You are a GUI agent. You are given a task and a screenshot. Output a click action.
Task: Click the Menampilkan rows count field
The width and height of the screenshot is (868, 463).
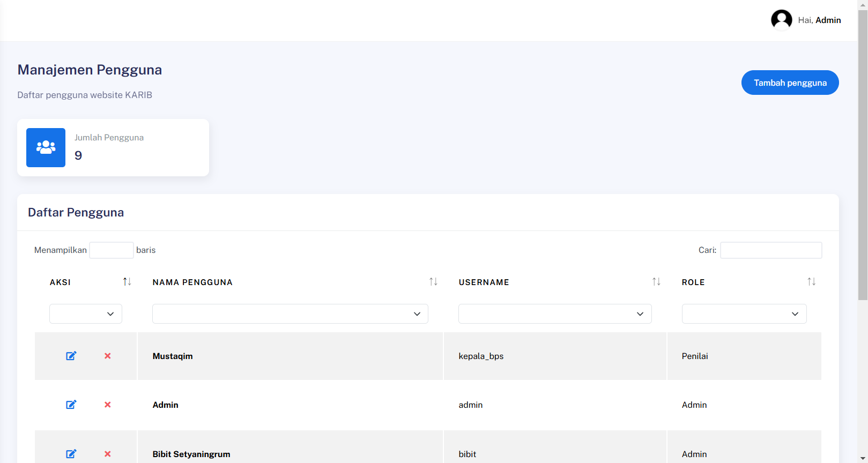tap(111, 250)
